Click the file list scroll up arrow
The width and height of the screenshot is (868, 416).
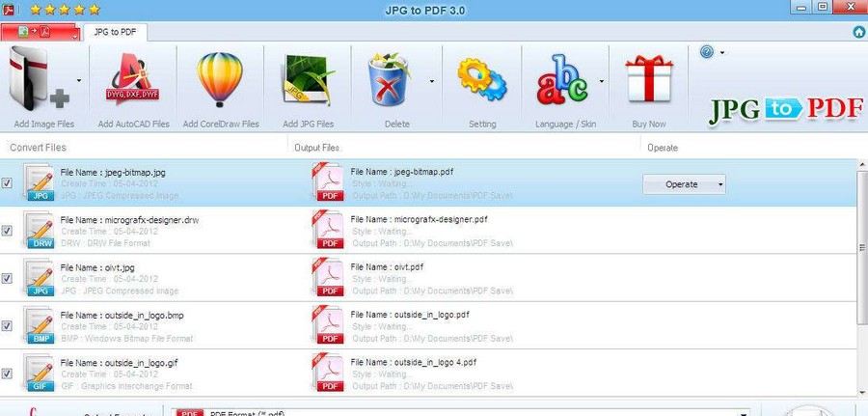(x=862, y=165)
